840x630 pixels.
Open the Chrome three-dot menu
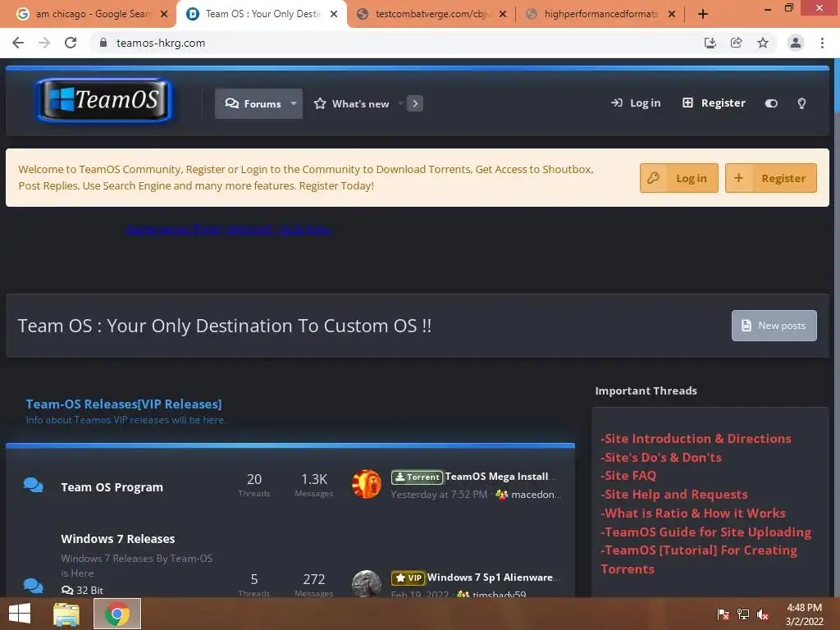click(822, 43)
